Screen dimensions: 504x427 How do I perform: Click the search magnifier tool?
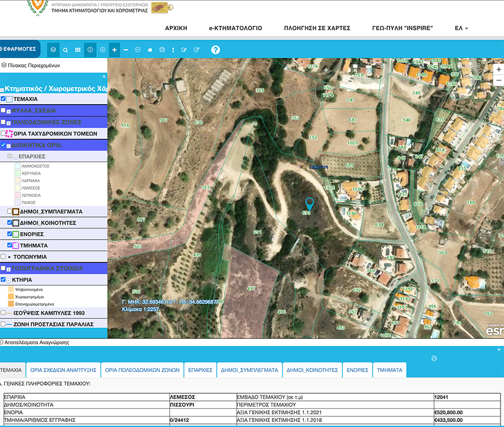[66, 50]
